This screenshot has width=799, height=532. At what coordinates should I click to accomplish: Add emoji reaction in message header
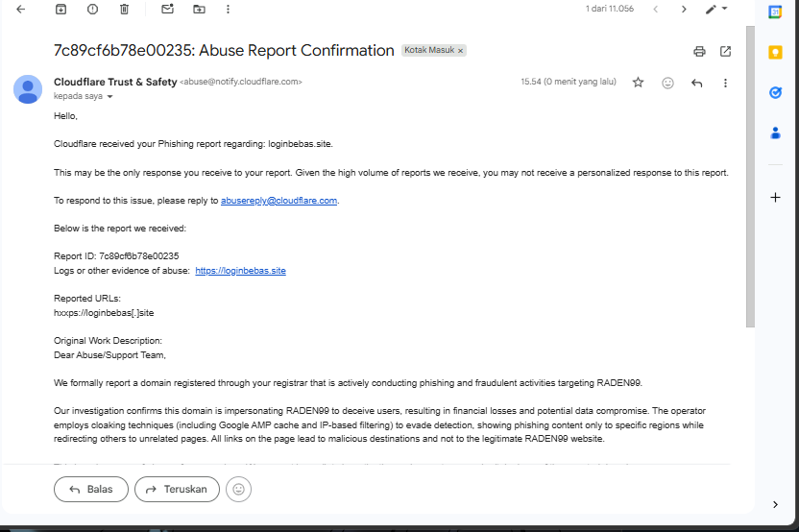tap(667, 83)
